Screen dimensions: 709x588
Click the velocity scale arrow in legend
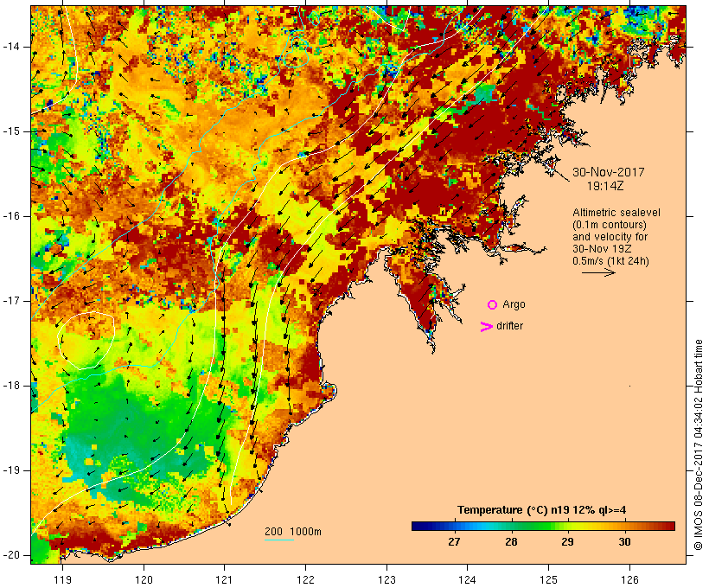598,272
